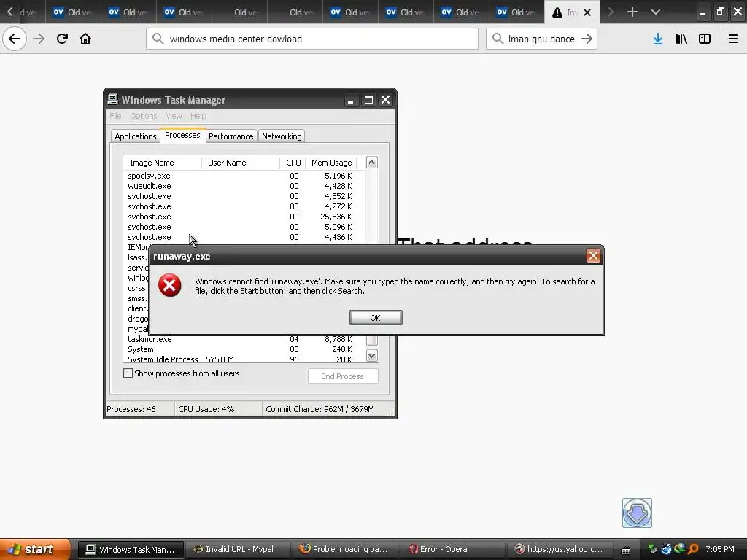Close the active warning browser tab
This screenshot has height=560, width=747.
pyautogui.click(x=587, y=12)
